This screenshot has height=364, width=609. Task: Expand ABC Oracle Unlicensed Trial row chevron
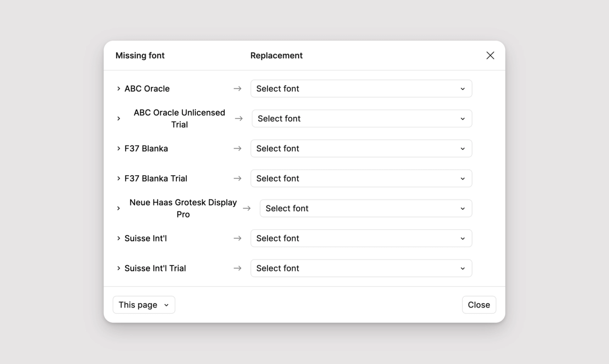pos(118,119)
